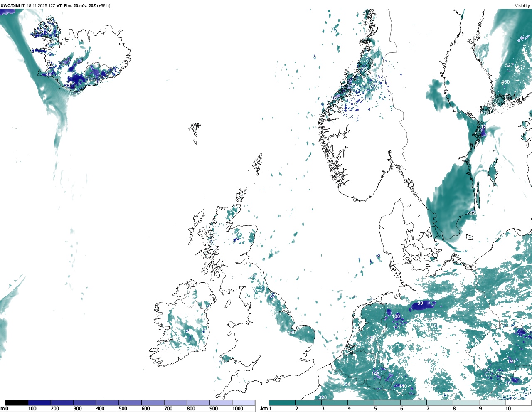Click the lightest swatch between 9 and 10 km

click(493, 402)
